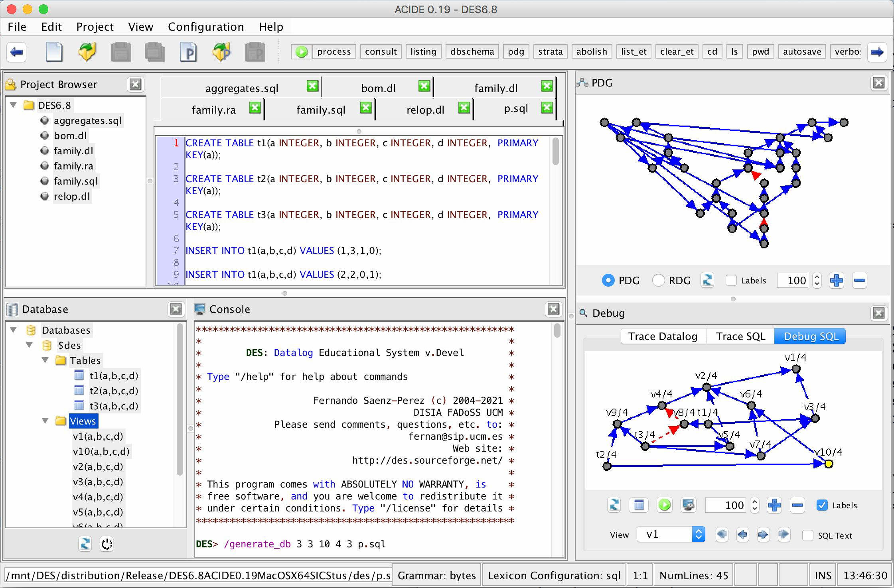Zoom out the Debug graph with minus icon
The image size is (894, 588).
tap(797, 505)
